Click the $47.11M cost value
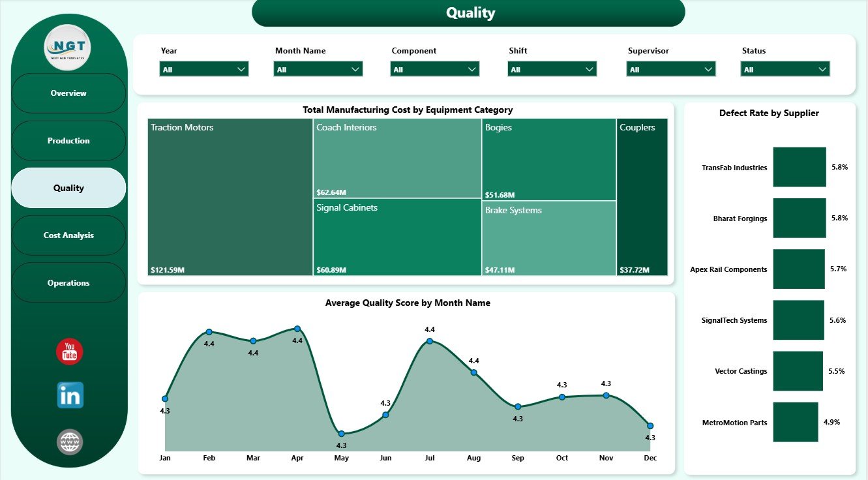 [x=500, y=270]
